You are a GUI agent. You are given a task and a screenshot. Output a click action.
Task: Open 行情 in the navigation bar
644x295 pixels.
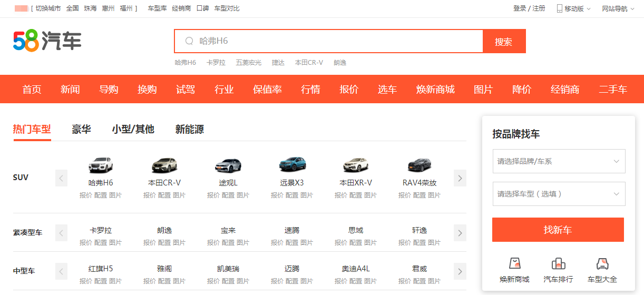310,90
